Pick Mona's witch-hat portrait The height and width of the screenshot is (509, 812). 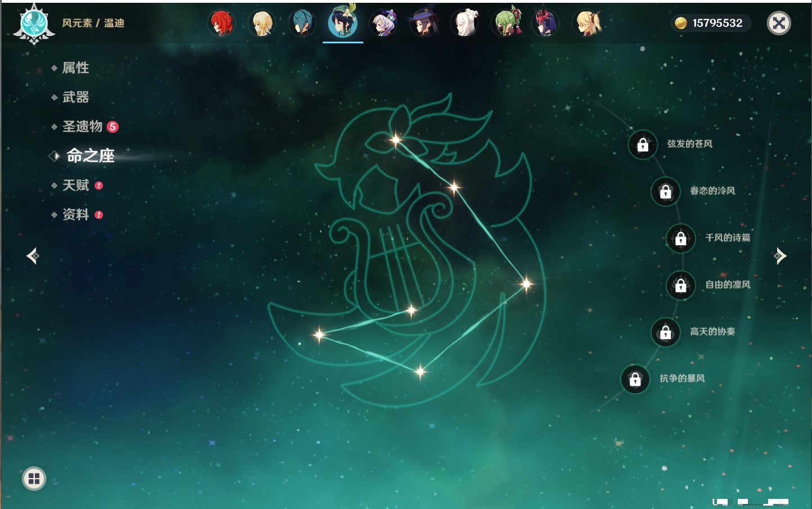coord(424,24)
